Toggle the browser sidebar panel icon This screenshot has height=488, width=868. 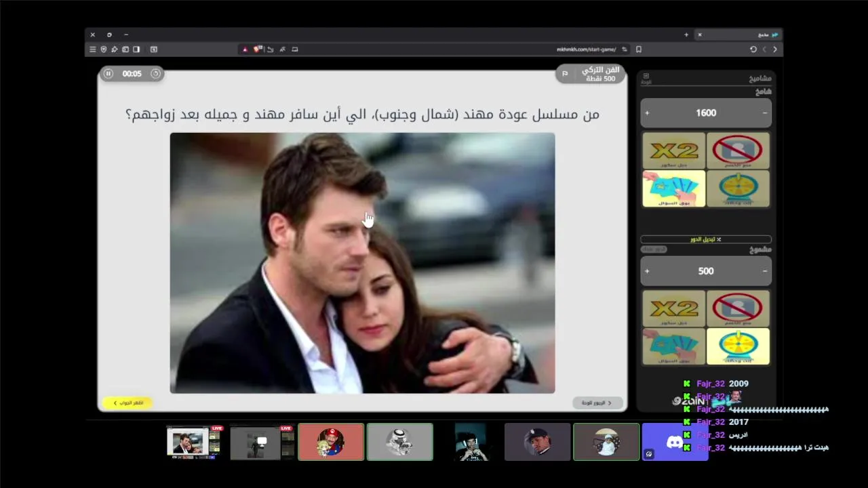136,49
